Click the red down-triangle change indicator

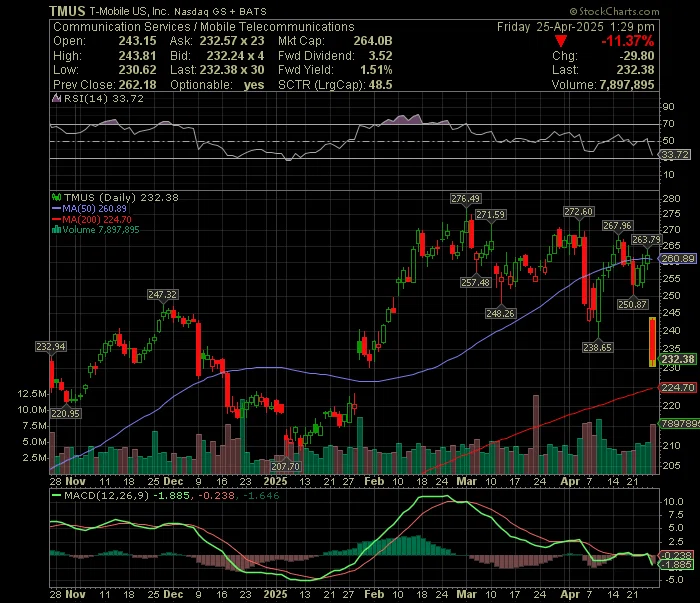click(561, 42)
